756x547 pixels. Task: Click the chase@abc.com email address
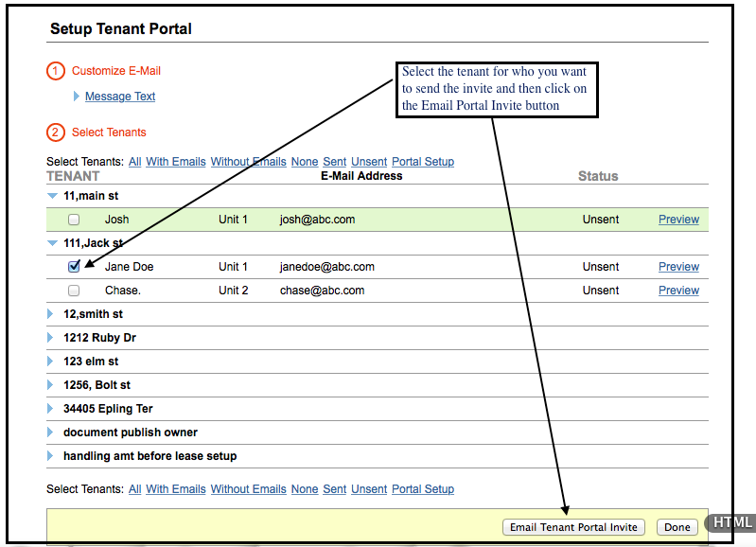pos(322,291)
